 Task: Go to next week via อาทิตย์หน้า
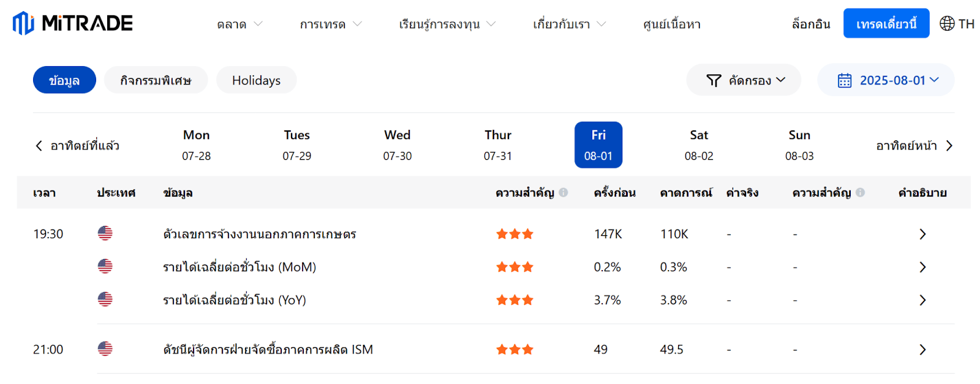(x=914, y=146)
